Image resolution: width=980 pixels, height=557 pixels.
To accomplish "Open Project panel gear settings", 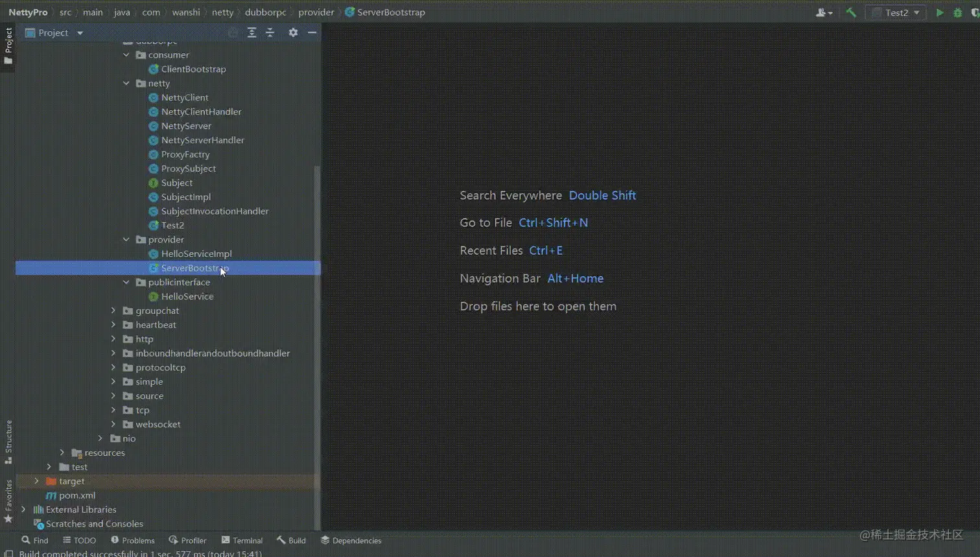I will click(x=293, y=32).
